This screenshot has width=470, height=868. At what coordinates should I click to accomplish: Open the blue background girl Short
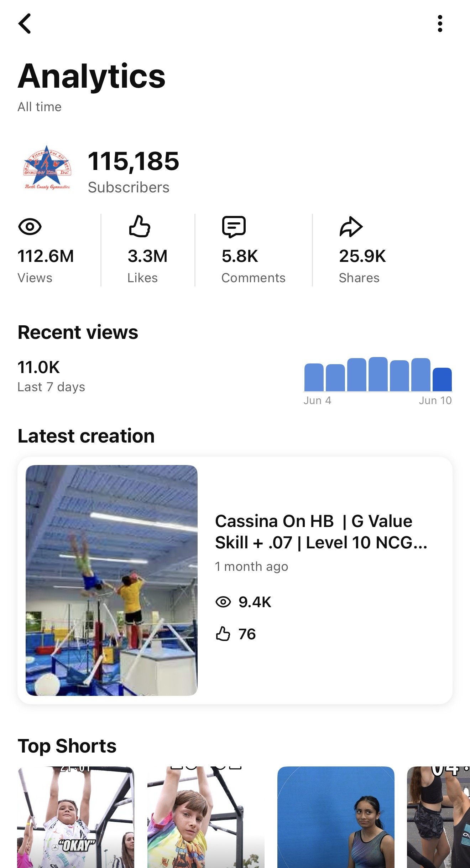point(336,817)
